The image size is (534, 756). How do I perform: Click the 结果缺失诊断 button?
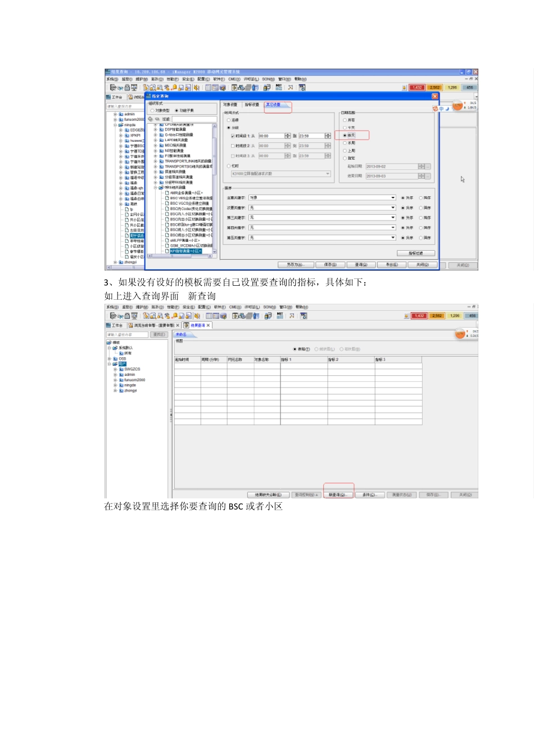pos(268,495)
